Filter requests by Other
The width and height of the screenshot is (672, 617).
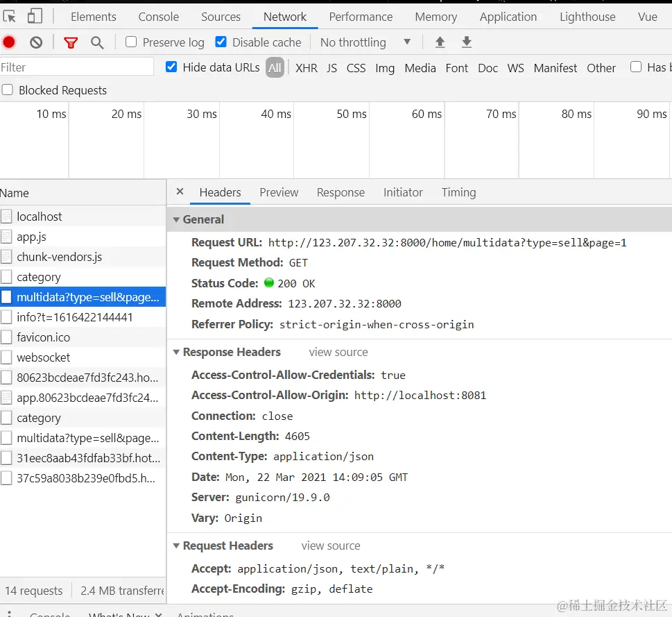tap(601, 68)
